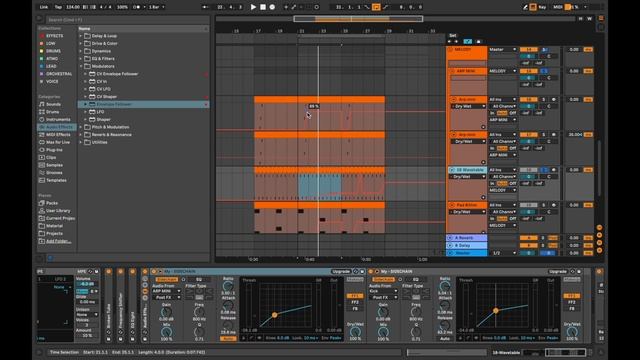640x360 pixels.
Task: Toggle the Link button
Action: coord(44,7)
